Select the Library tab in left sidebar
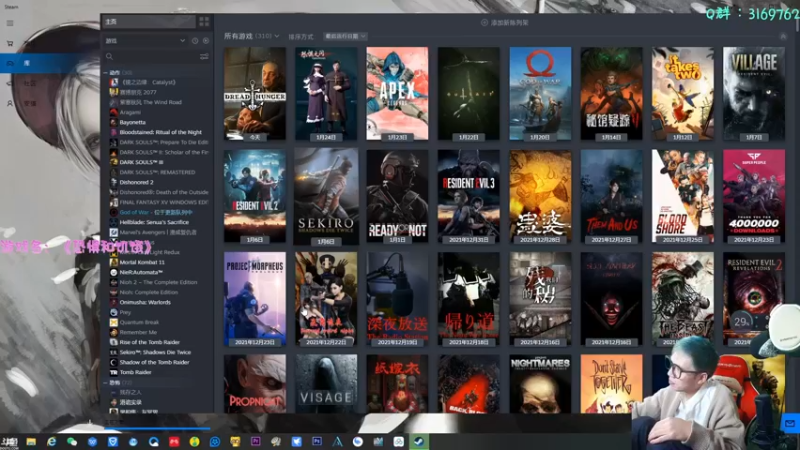 (x=50, y=63)
